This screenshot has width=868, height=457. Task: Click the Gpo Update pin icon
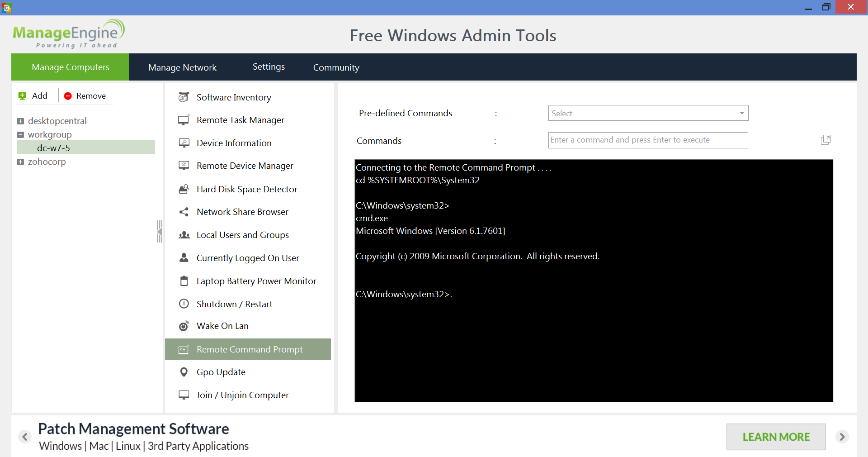[x=184, y=372]
